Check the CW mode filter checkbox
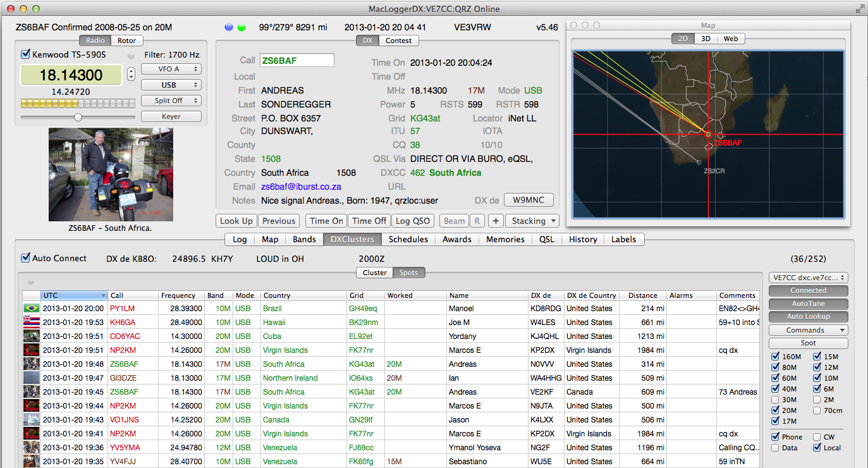 pyautogui.click(x=817, y=437)
